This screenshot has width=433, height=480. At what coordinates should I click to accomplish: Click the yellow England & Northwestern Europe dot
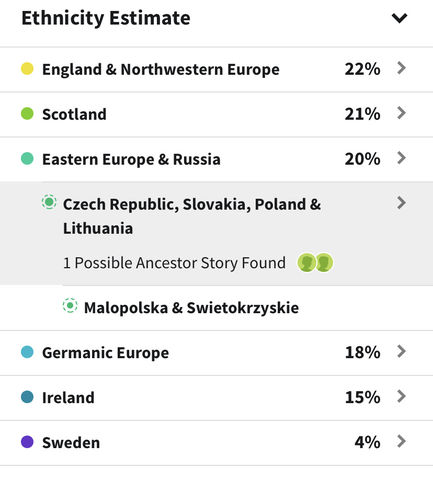27,69
